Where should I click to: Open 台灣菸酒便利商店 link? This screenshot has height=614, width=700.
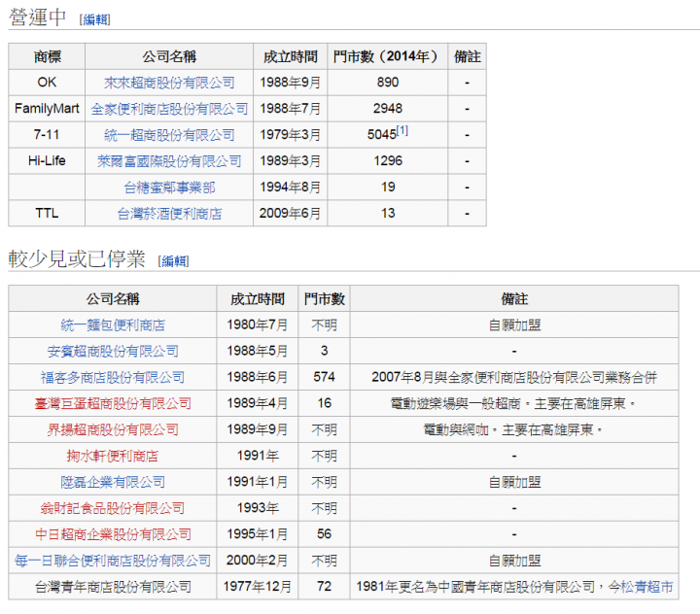(169, 214)
